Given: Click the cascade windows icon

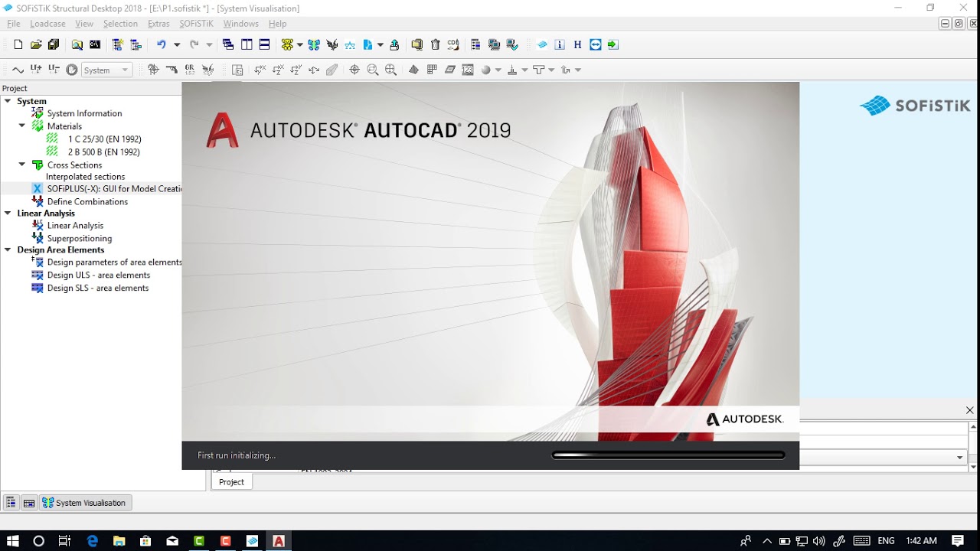Looking at the screenshot, I should coord(228,44).
